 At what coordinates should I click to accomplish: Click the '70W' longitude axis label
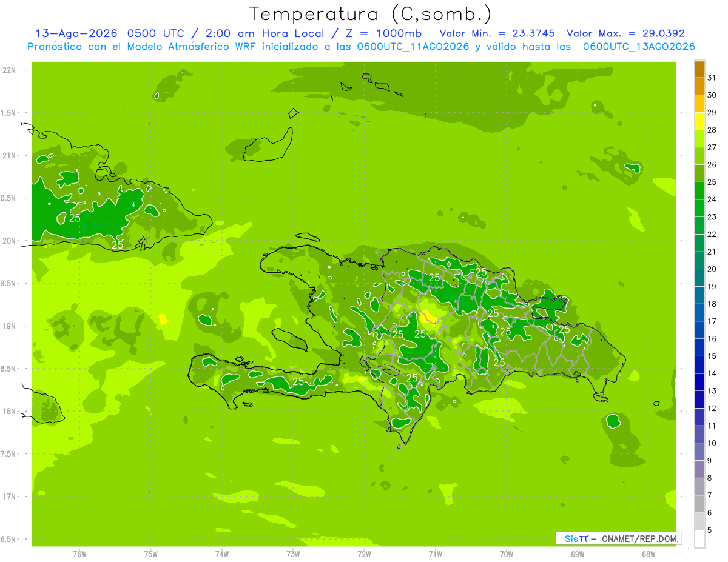pyautogui.click(x=506, y=554)
